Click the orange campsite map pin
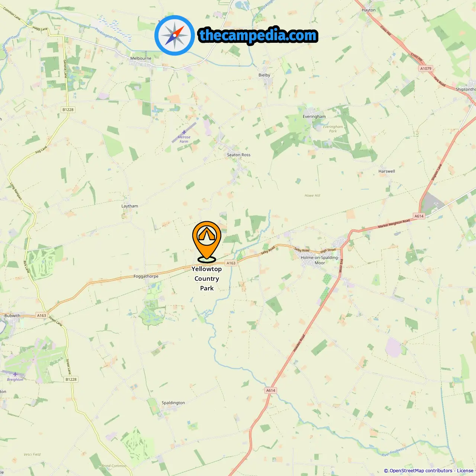 point(207,242)
